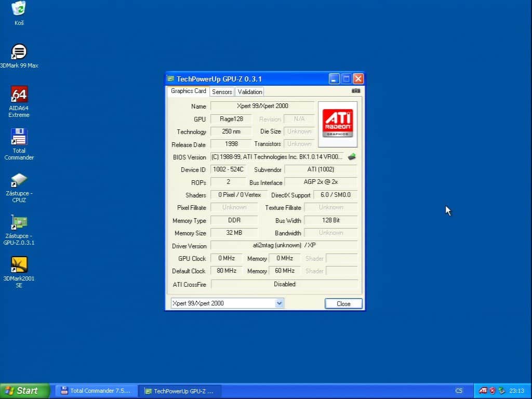This screenshot has width=532, height=399.
Task: Click the Name field Xpert 99/Xpert 2000
Action: [x=262, y=106]
